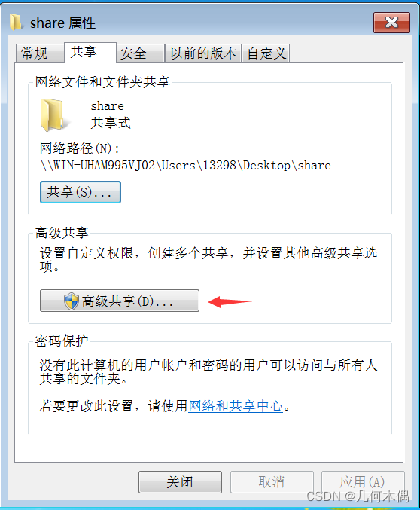Click the share 属性 title text
The width and height of the screenshot is (420, 510).
point(62,23)
